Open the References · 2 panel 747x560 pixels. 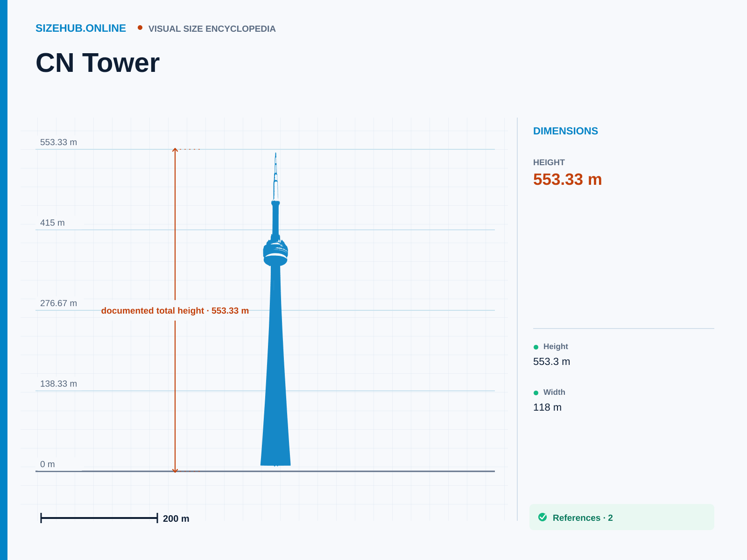pyautogui.click(x=622, y=517)
